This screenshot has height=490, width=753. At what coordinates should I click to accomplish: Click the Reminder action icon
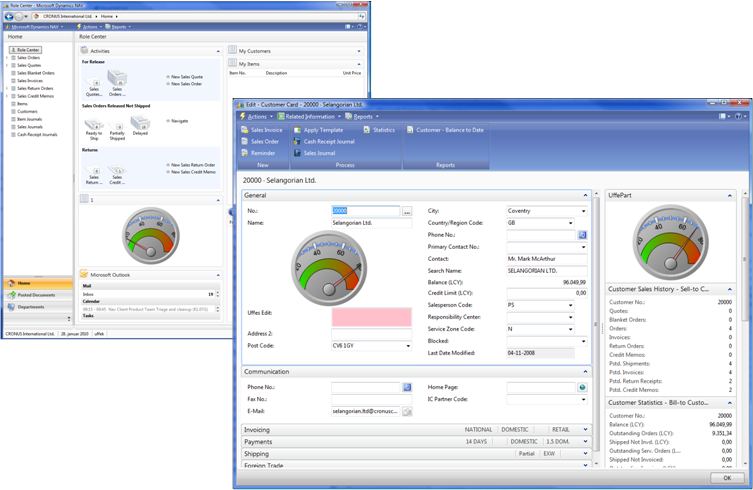click(x=245, y=153)
